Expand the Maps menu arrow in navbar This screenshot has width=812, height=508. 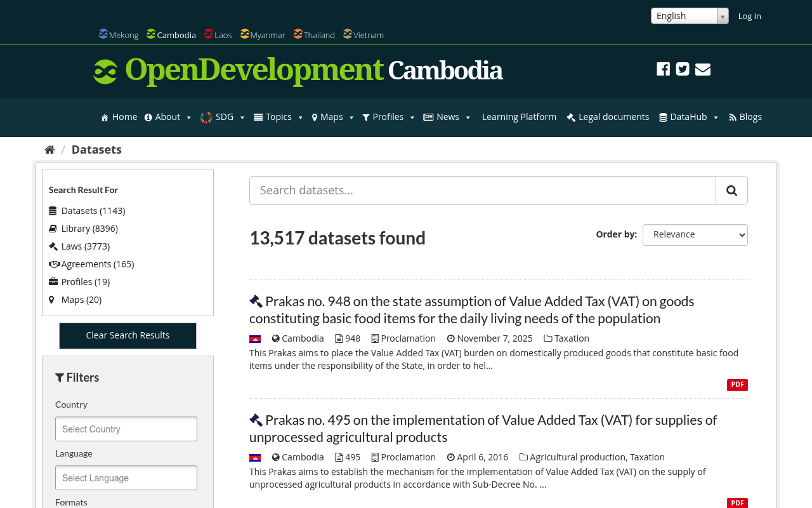pyautogui.click(x=351, y=117)
